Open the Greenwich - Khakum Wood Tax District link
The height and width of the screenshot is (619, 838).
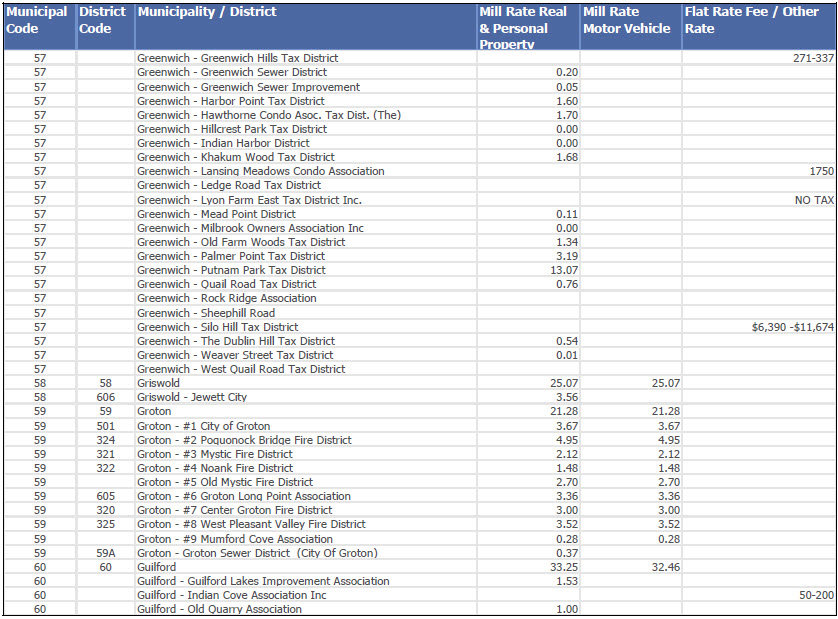(x=230, y=157)
